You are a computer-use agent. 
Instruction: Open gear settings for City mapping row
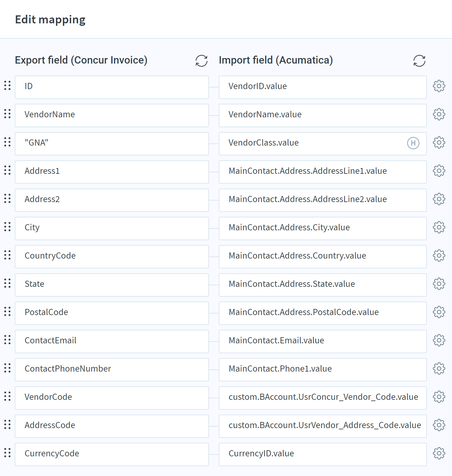pos(439,227)
